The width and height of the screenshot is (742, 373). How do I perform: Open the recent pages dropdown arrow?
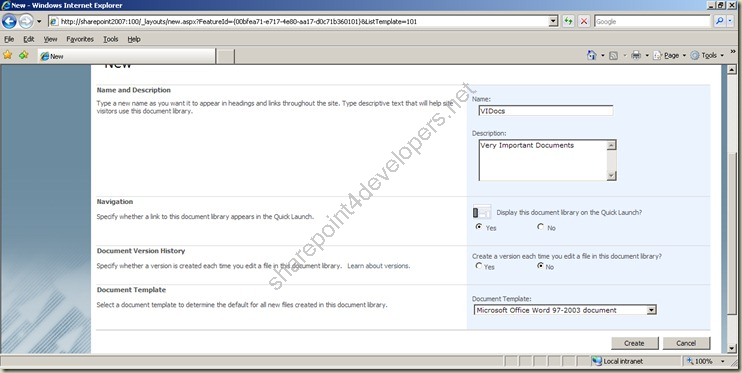[x=39, y=21]
